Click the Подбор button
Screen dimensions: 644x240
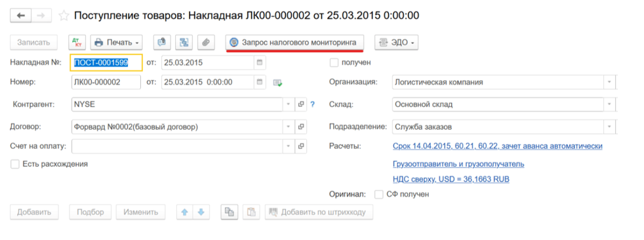[x=91, y=212]
